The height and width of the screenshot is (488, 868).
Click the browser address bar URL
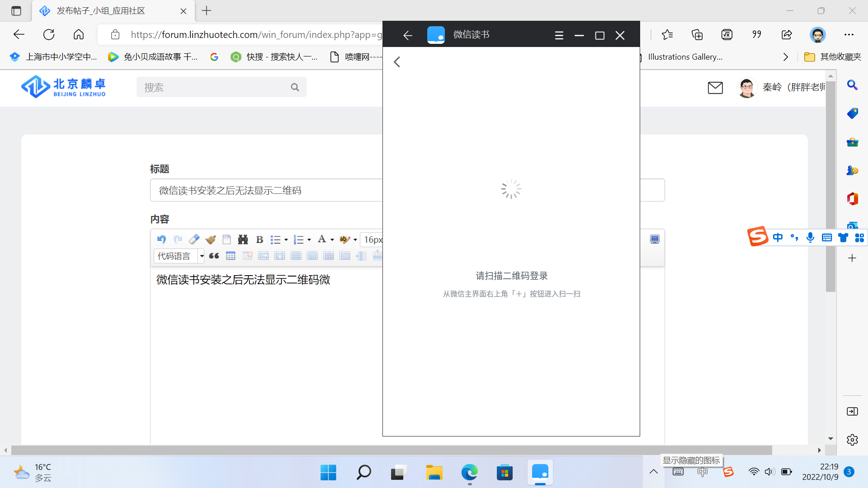coord(256,34)
